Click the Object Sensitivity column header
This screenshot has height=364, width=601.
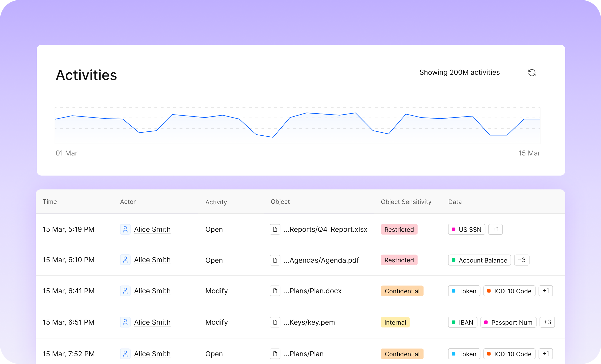[x=406, y=202]
